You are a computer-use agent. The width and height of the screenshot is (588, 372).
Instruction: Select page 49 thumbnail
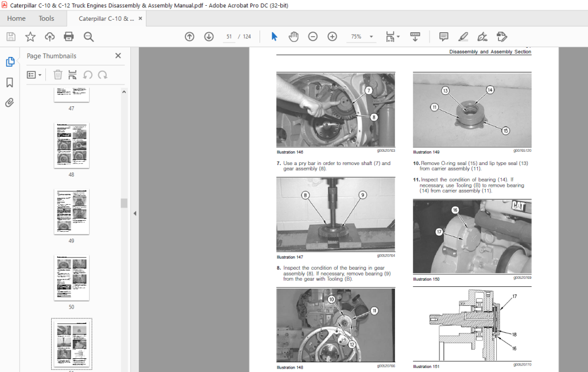point(72,212)
